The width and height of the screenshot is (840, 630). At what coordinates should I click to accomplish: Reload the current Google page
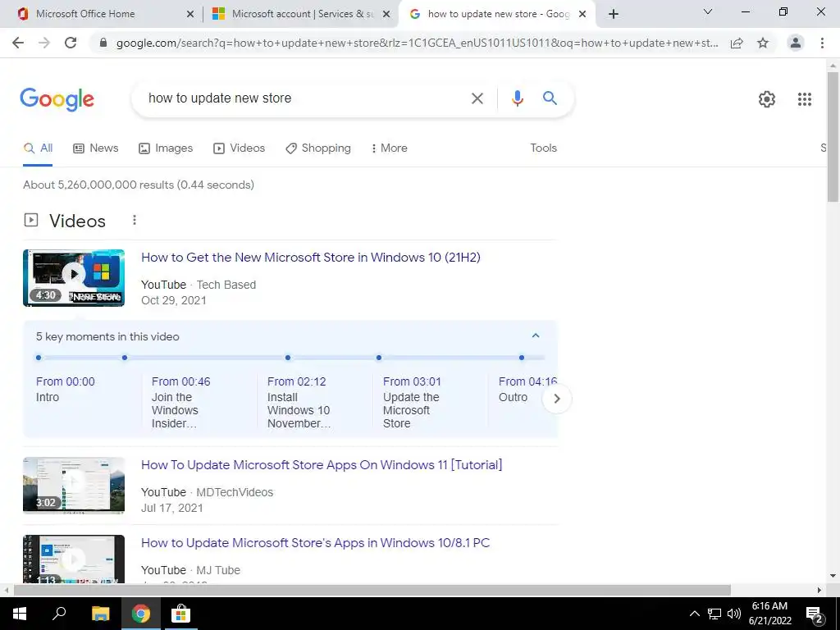(71, 43)
